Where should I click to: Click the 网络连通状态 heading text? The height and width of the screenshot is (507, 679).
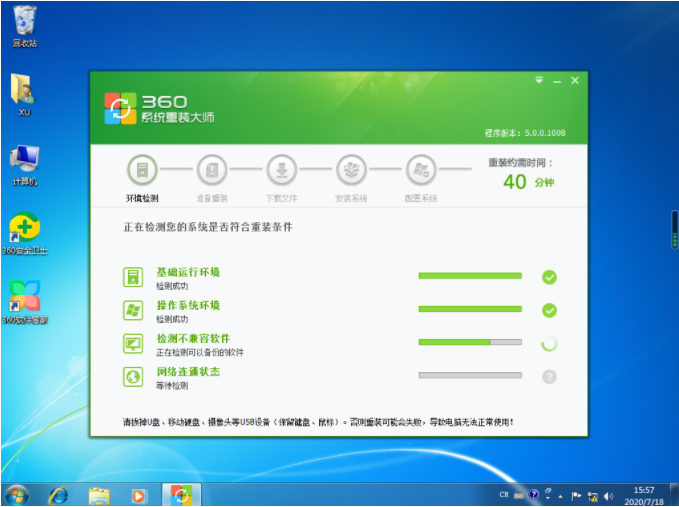(x=188, y=371)
